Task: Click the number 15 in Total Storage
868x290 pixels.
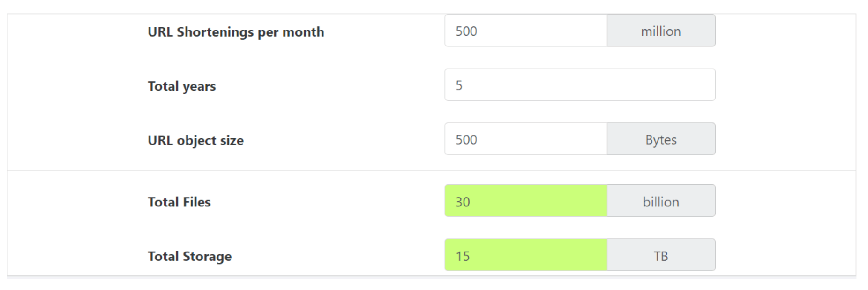Action: click(x=463, y=256)
